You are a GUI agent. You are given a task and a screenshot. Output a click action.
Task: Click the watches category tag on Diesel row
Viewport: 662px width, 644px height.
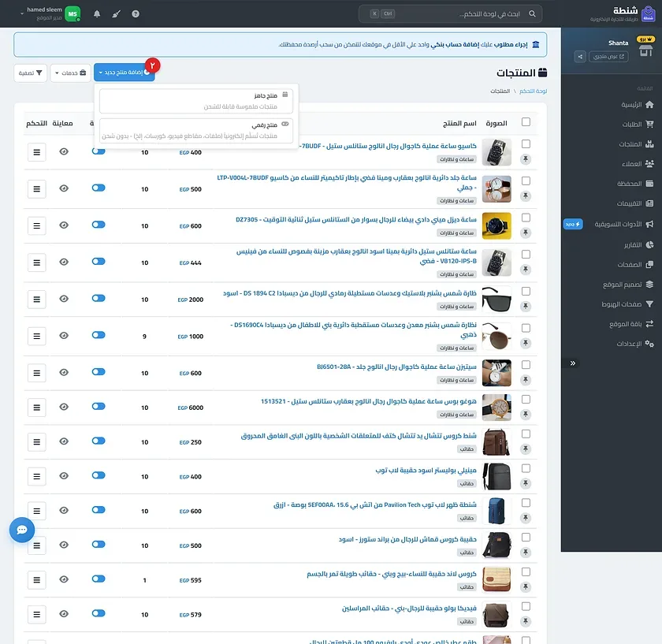pyautogui.click(x=456, y=233)
